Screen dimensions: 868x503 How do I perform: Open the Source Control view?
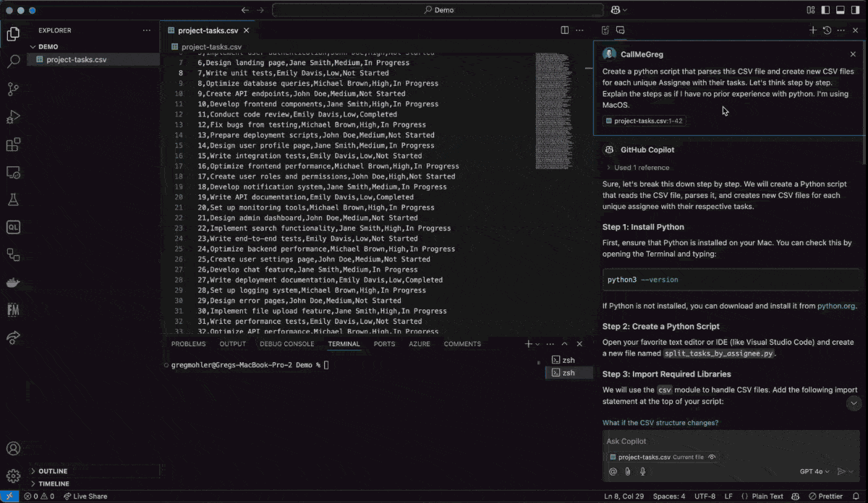pyautogui.click(x=13, y=89)
